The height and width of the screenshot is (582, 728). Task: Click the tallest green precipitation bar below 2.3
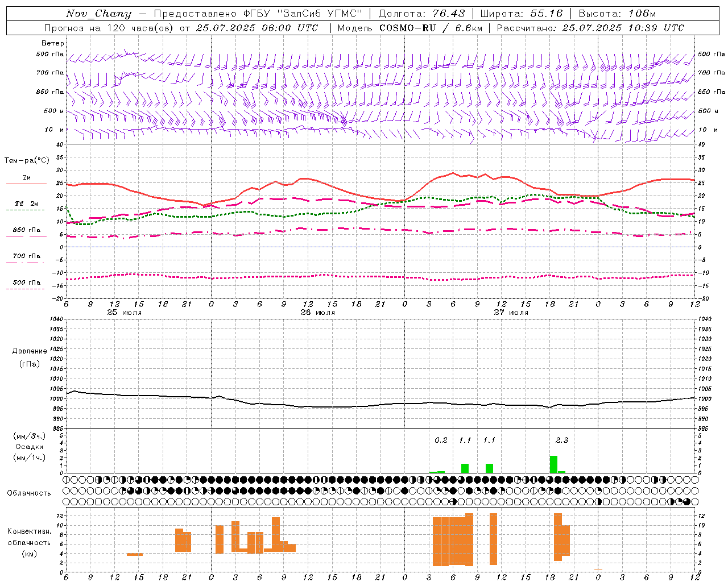553,464
